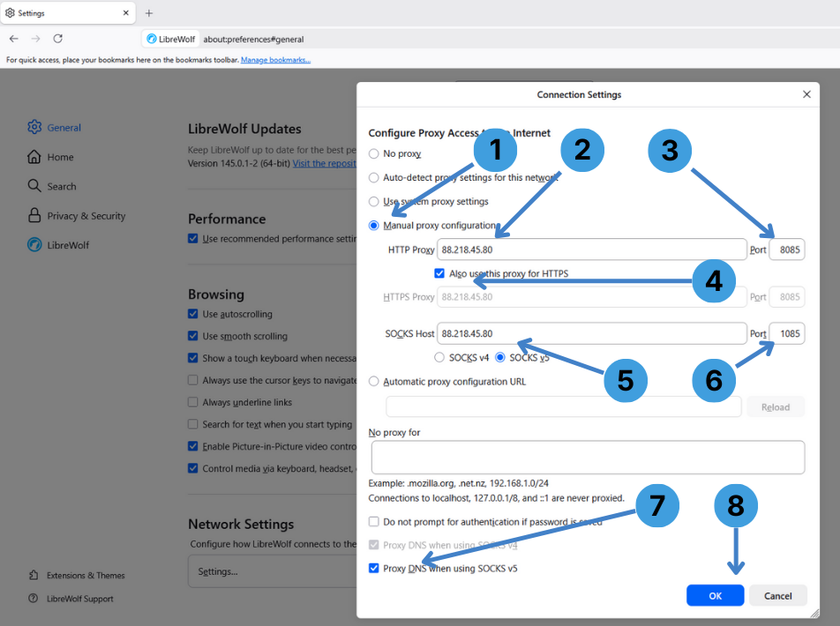Open a new tab with the plus icon
The image size is (840, 626).
tap(149, 13)
